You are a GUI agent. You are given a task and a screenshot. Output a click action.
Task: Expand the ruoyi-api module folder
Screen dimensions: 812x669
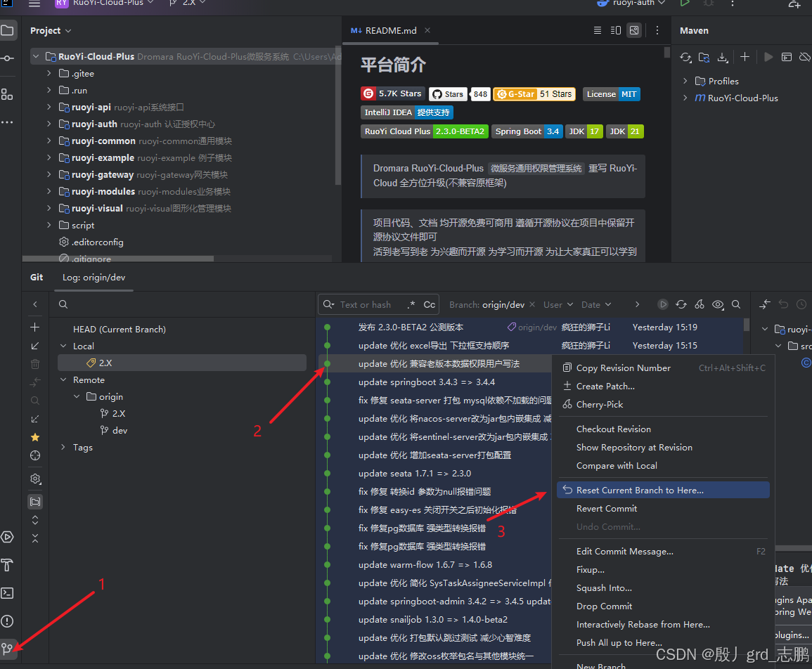click(x=49, y=108)
